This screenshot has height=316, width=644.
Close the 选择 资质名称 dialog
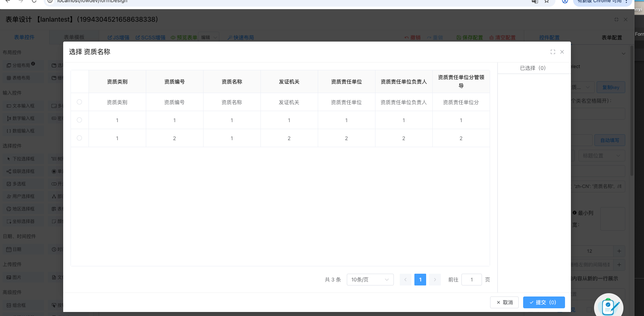click(562, 52)
